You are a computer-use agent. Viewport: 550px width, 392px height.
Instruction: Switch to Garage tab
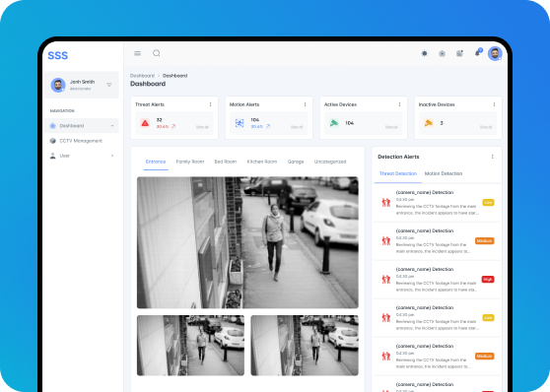296,162
